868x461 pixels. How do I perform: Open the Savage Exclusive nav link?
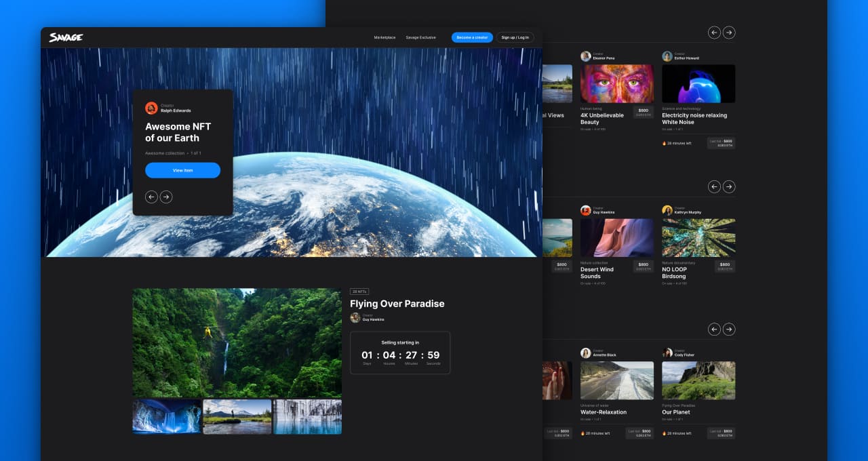click(420, 37)
